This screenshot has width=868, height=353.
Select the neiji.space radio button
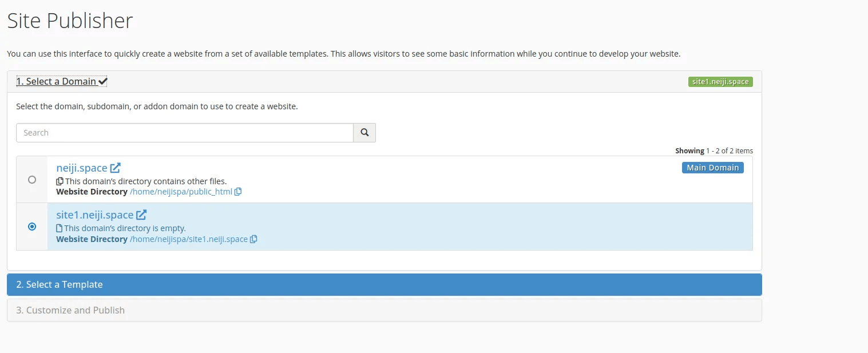(x=32, y=180)
